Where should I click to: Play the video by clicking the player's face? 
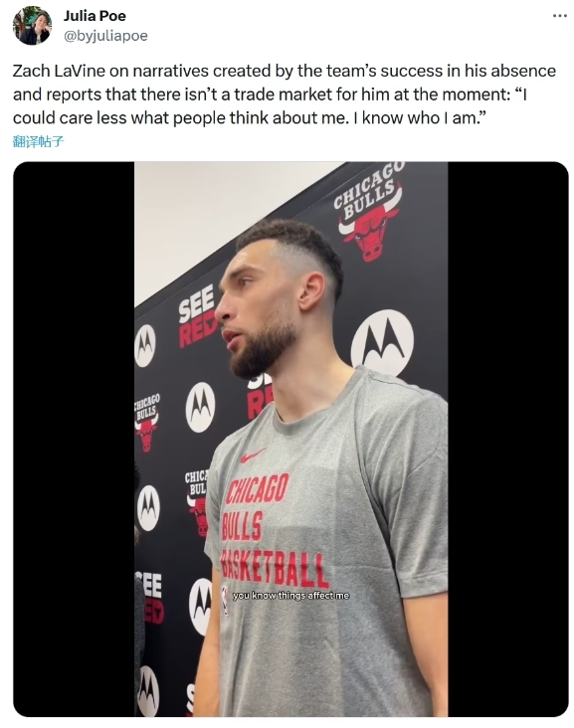point(260,306)
